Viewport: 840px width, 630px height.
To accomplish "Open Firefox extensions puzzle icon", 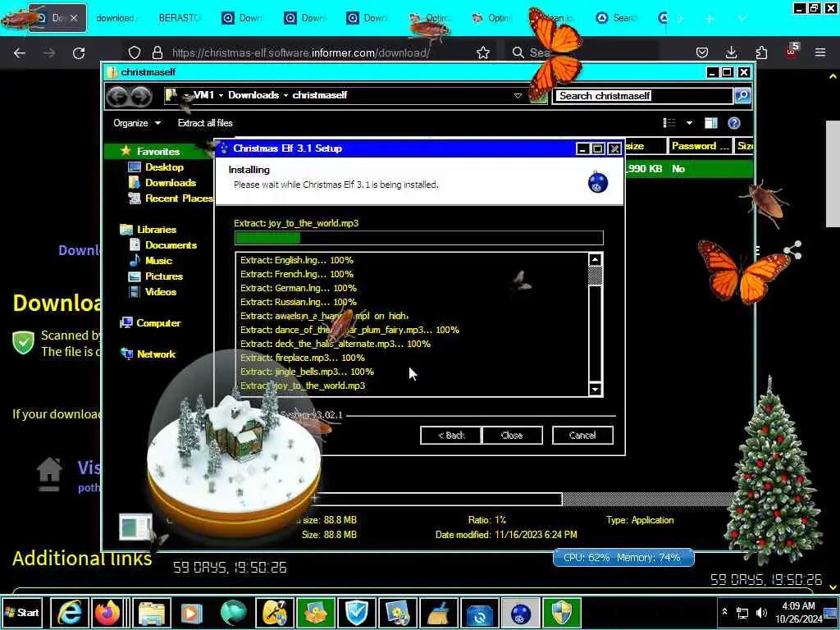I will pyautogui.click(x=761, y=52).
